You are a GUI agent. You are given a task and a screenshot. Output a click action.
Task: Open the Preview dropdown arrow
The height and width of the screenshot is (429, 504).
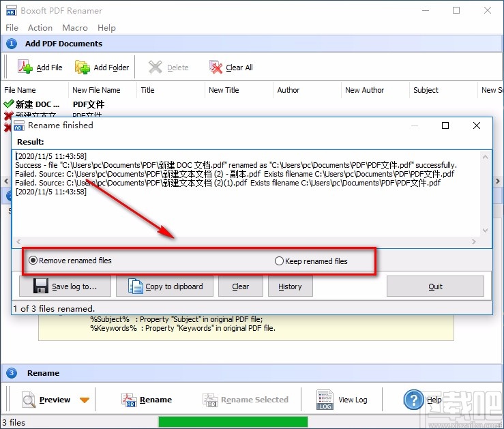[85, 400]
